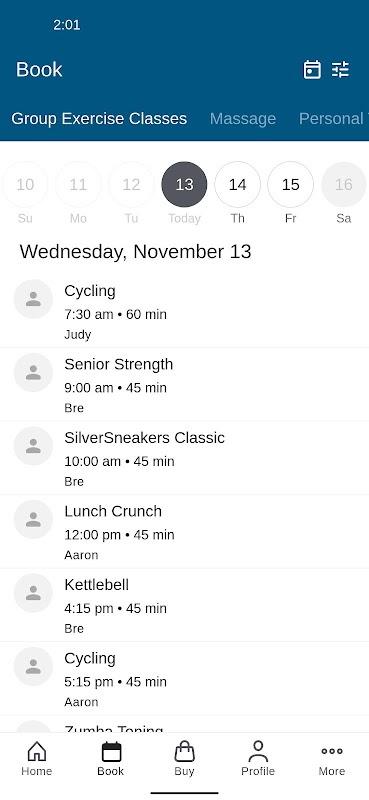
Task: Open the SilverSneakers Classic class
Action: tap(184, 458)
